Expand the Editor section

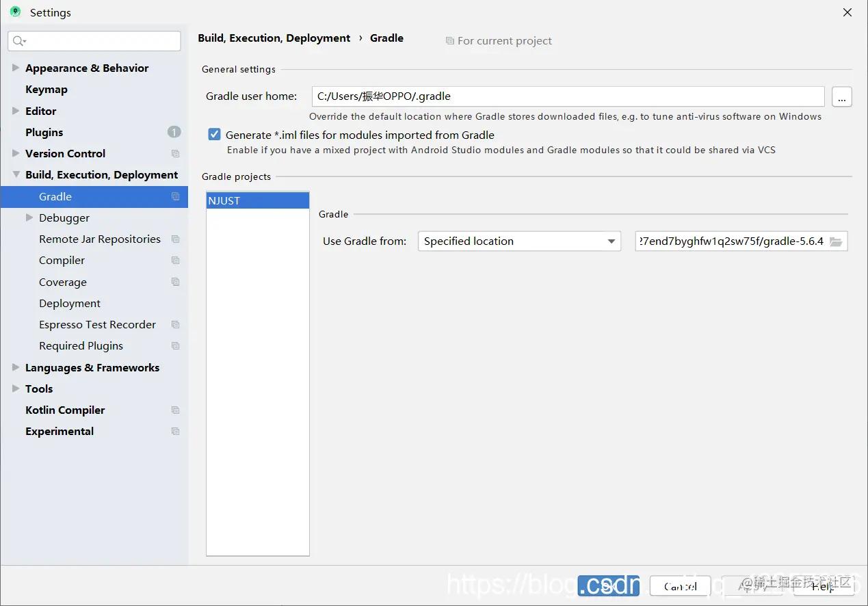pos(16,111)
